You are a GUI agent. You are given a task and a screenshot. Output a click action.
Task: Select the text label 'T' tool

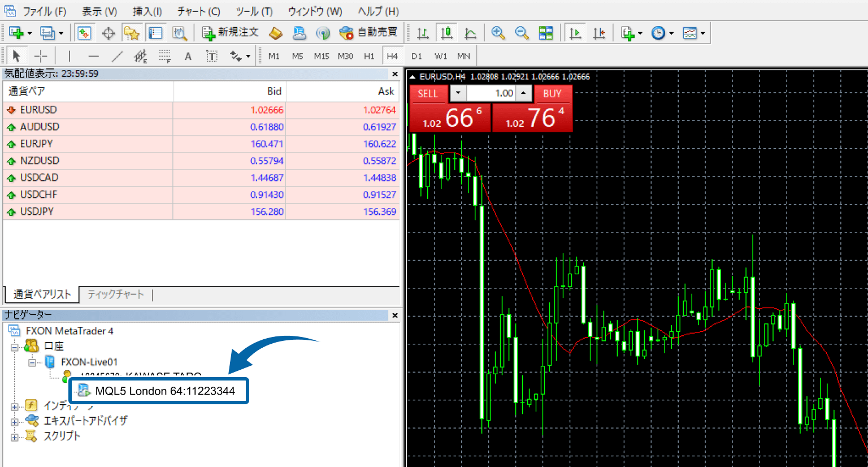coord(212,56)
